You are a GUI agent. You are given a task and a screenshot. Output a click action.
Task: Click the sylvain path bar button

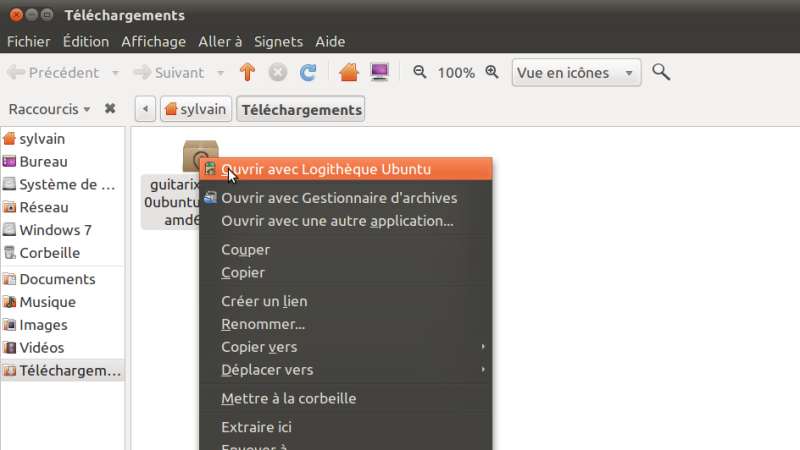[196, 109]
